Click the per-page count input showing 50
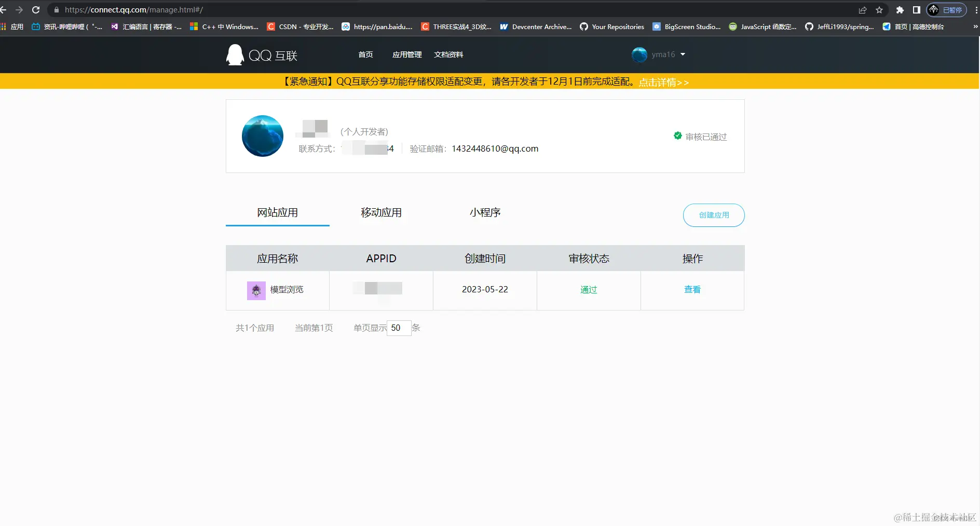980x526 pixels. coord(398,328)
